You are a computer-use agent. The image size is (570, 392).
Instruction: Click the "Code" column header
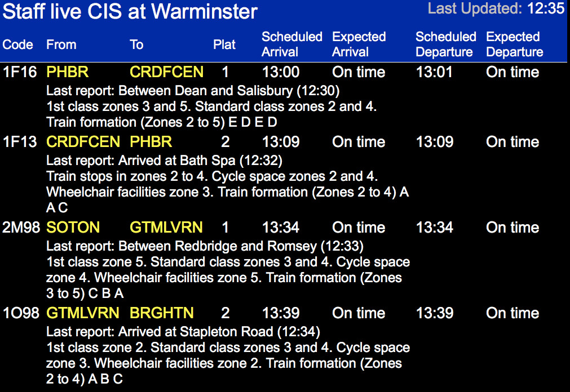(17, 44)
